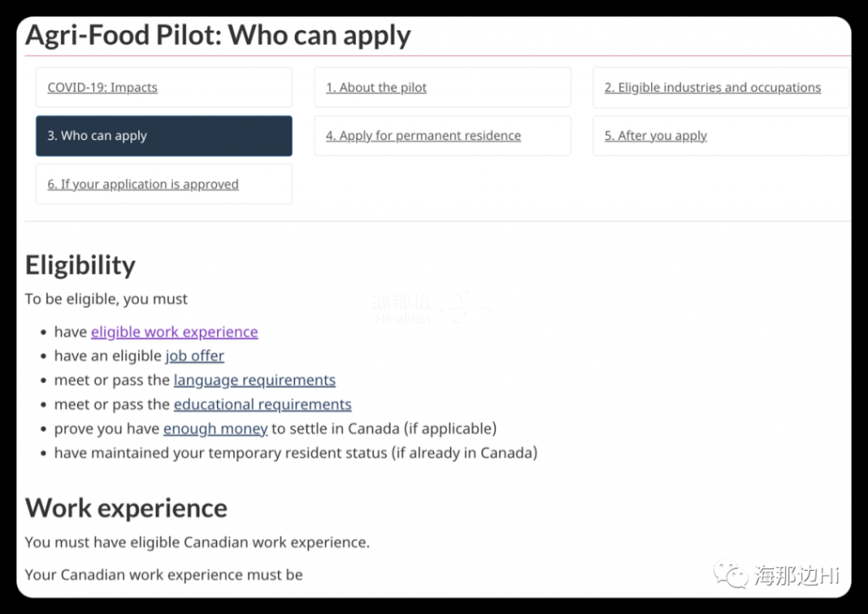Open the educational requirements link

coord(263,405)
